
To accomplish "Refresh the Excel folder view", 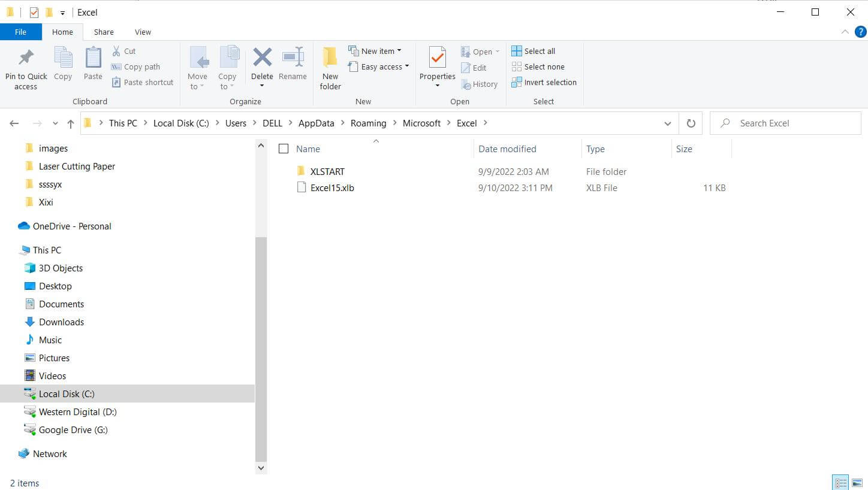I will pos(691,123).
